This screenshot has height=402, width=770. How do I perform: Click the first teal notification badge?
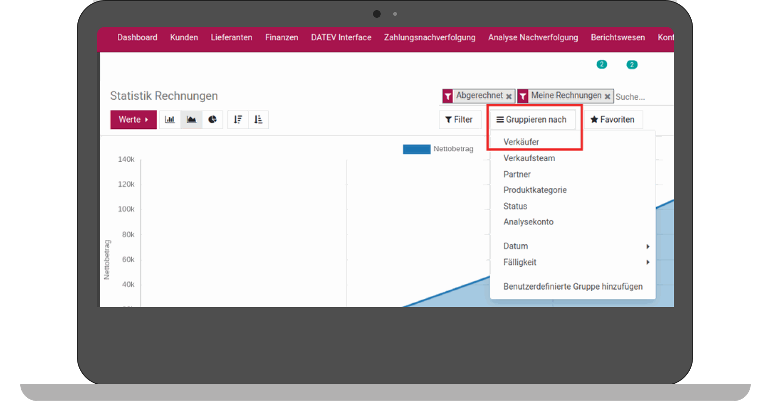pos(602,65)
